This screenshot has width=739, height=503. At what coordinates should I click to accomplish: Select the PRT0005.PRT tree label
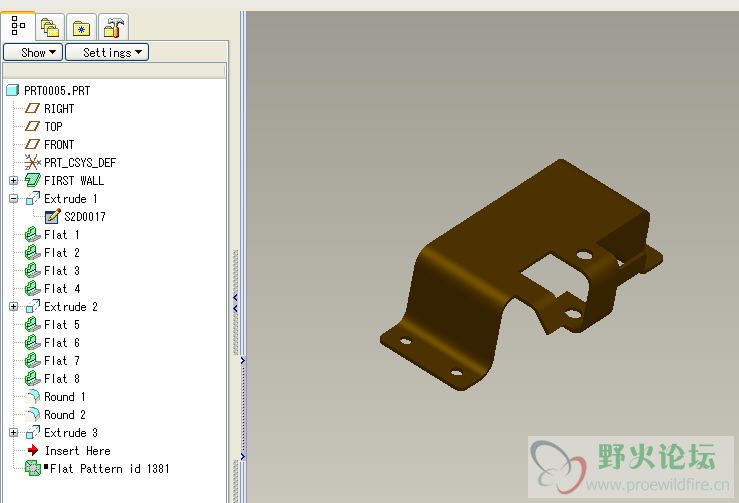(x=57, y=91)
